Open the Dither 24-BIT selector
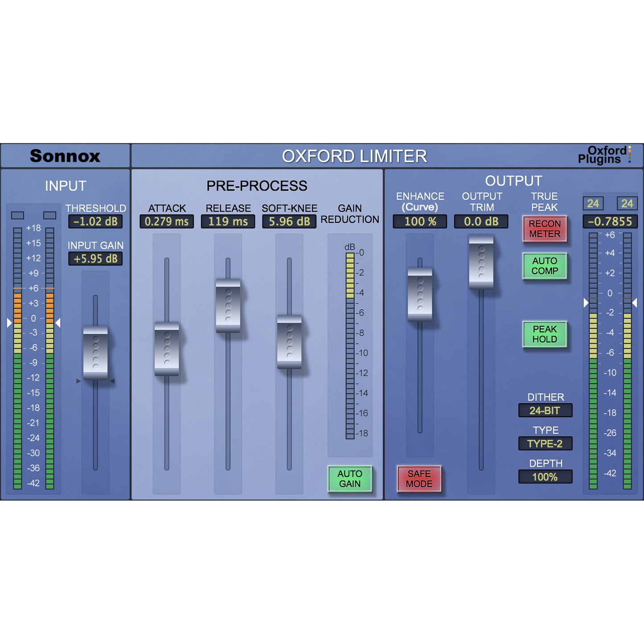This screenshot has height=644, width=644. pyautogui.click(x=545, y=410)
